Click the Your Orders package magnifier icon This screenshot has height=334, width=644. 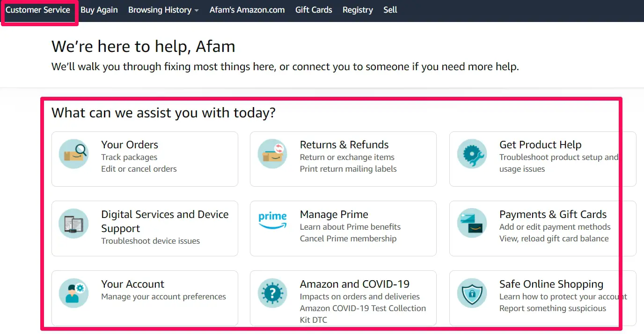point(73,154)
